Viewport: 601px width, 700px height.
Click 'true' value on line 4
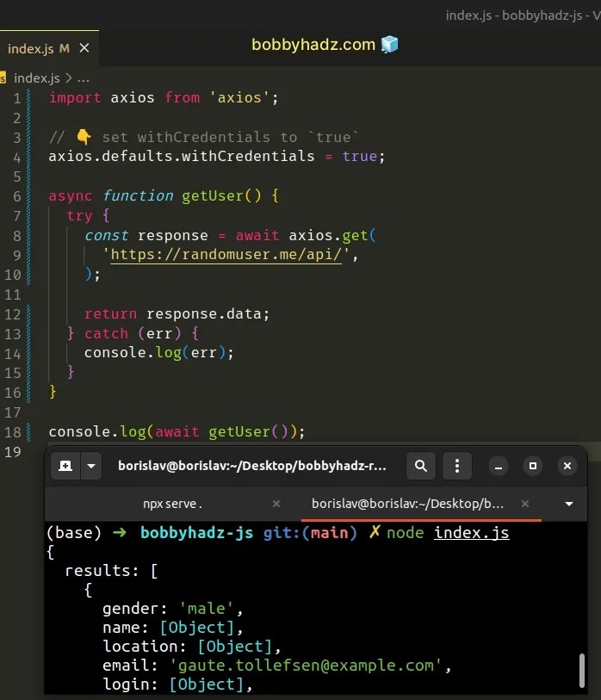[360, 156]
